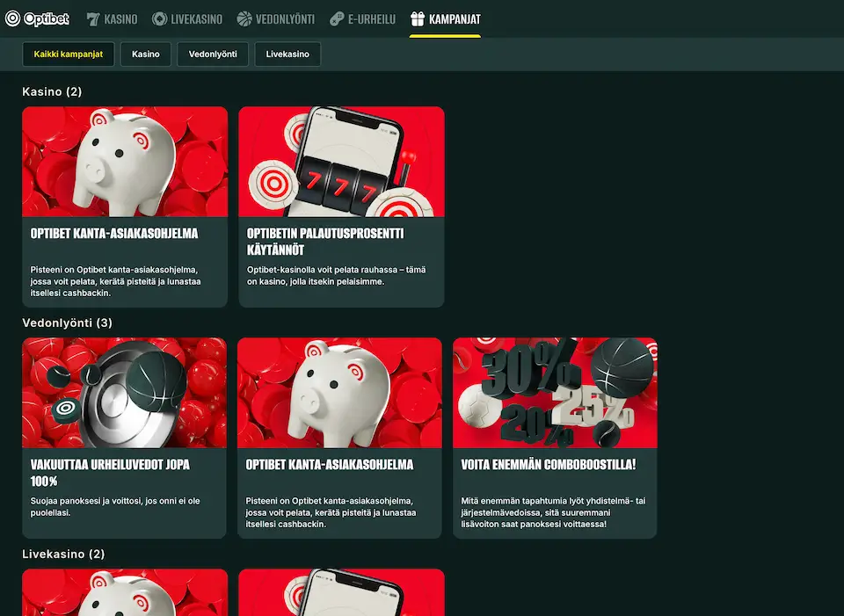Click the Kampanjat gift icon

[418, 18]
